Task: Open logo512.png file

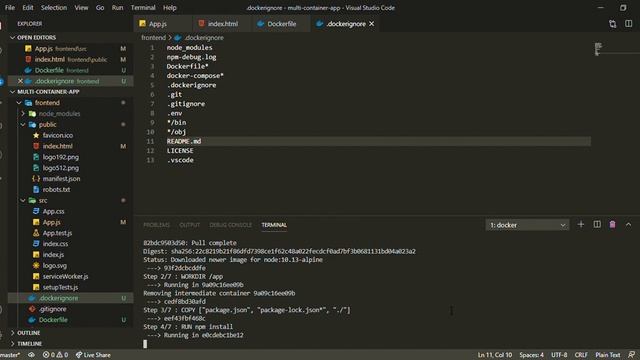Action: click(x=60, y=168)
